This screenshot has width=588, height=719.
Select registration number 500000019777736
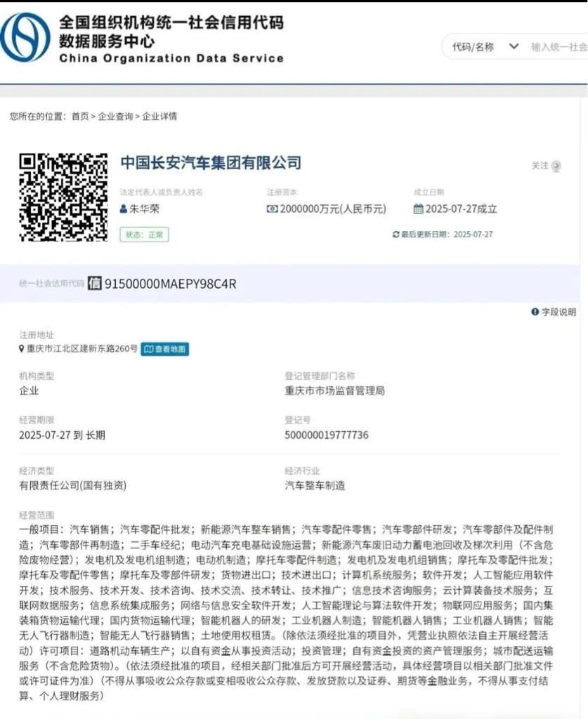pos(327,435)
